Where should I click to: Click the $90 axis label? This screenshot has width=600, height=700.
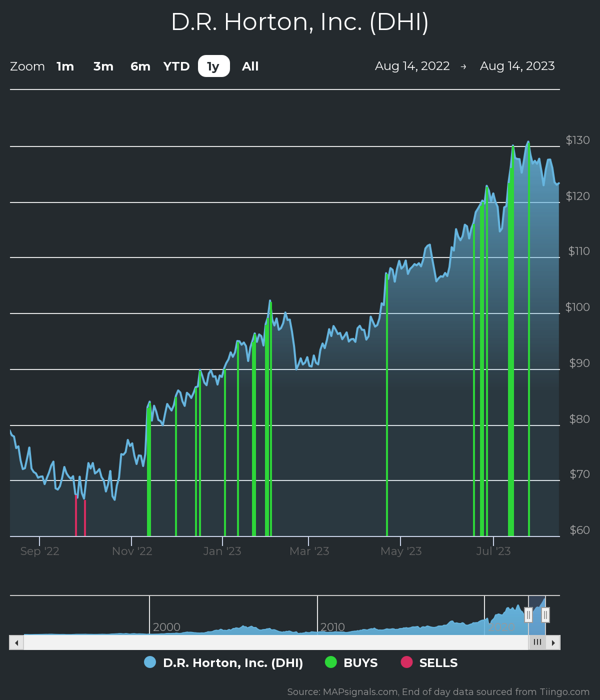point(579,363)
